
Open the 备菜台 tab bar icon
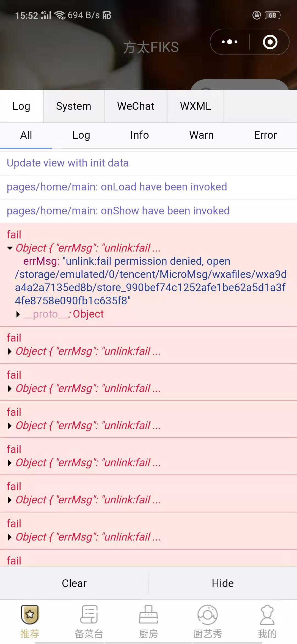tap(89, 614)
